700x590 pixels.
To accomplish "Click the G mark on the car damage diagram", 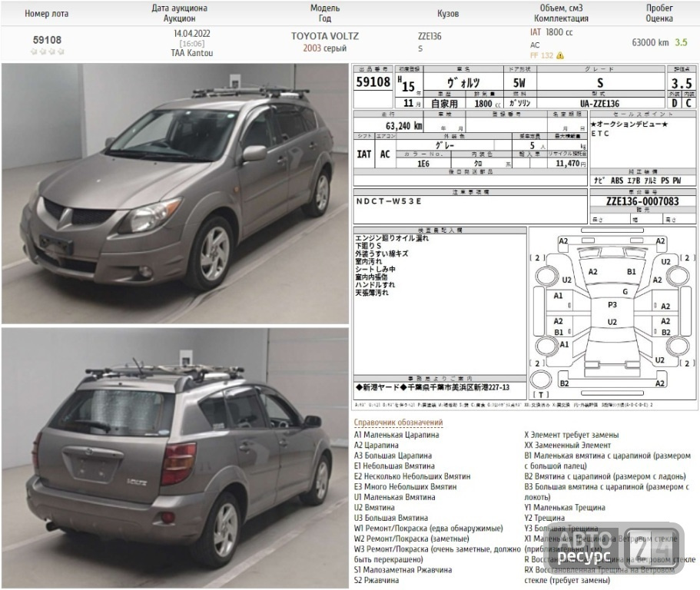I will (625, 291).
